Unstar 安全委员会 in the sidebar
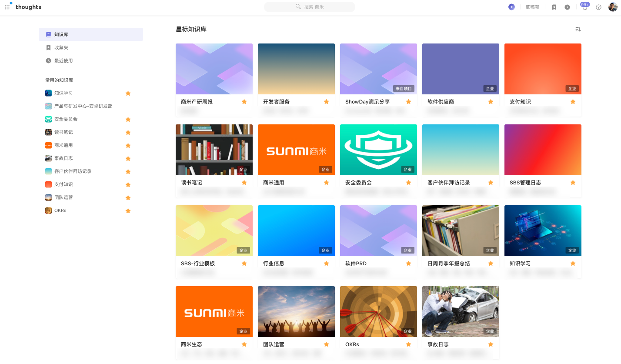 point(128,119)
